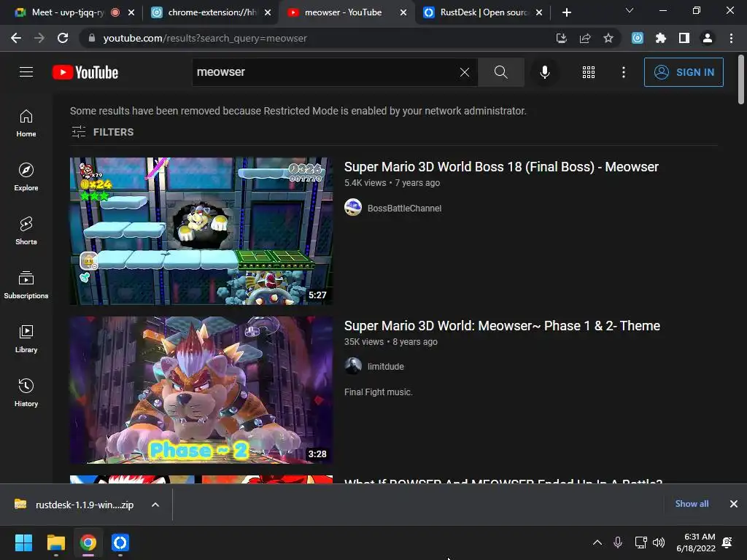This screenshot has height=560, width=747.
Task: Open the FILTERS panel
Action: tap(102, 132)
